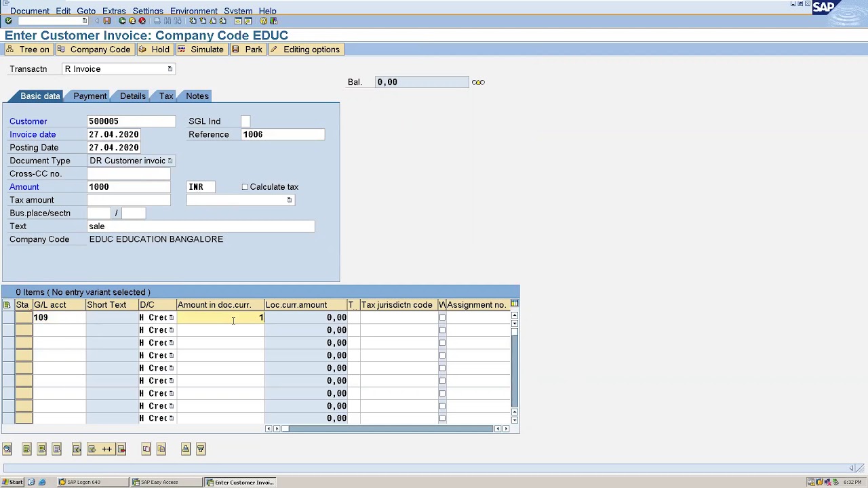Click the Copy field icon below grid

161,449
